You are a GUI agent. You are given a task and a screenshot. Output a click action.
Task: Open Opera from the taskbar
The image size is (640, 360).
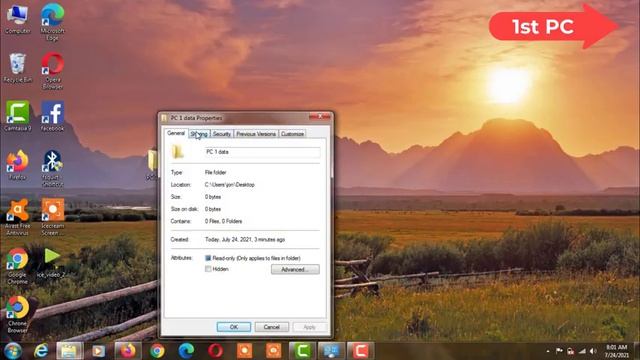click(x=216, y=351)
